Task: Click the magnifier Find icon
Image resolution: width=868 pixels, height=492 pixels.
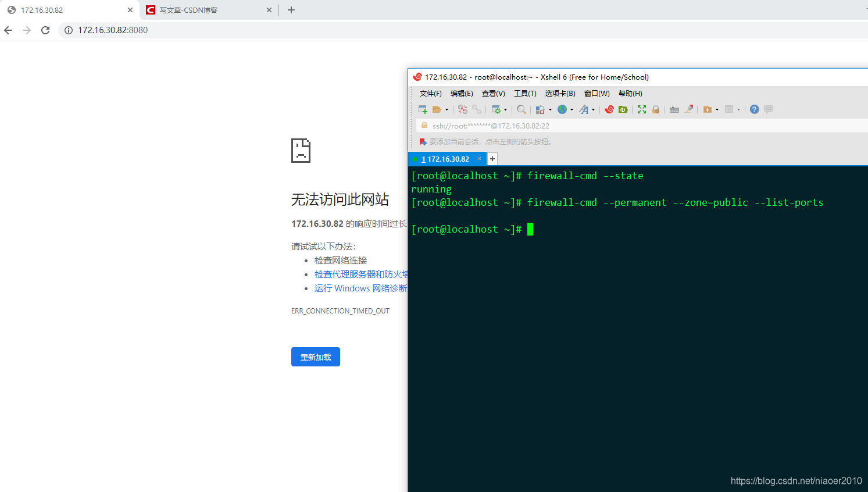Action: 521,109
